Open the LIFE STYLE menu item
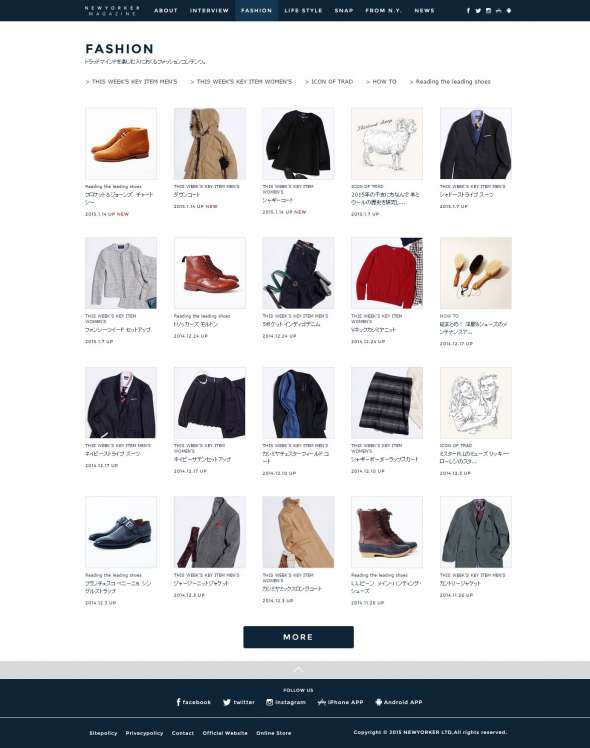Image resolution: width=590 pixels, height=748 pixels. click(x=303, y=10)
